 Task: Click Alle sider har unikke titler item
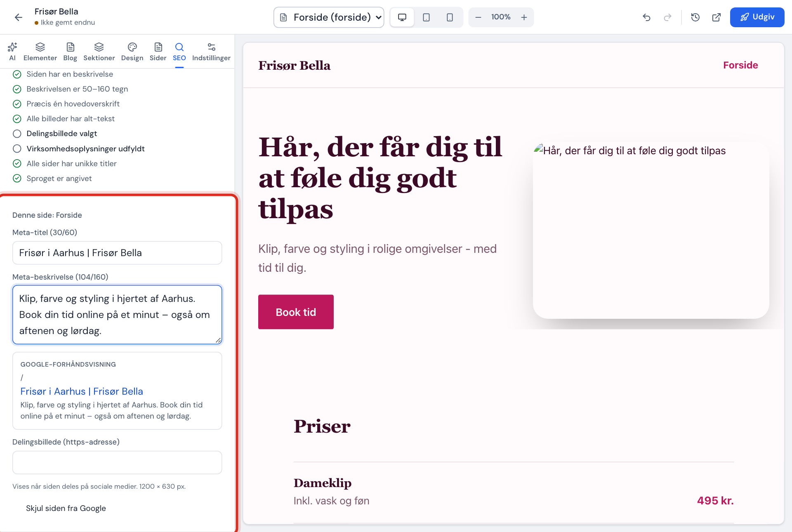tap(65, 164)
